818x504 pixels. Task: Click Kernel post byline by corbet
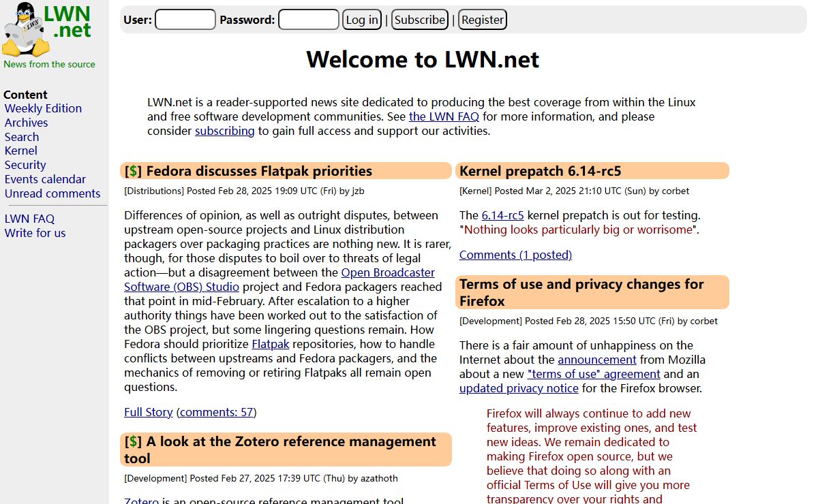(x=575, y=191)
